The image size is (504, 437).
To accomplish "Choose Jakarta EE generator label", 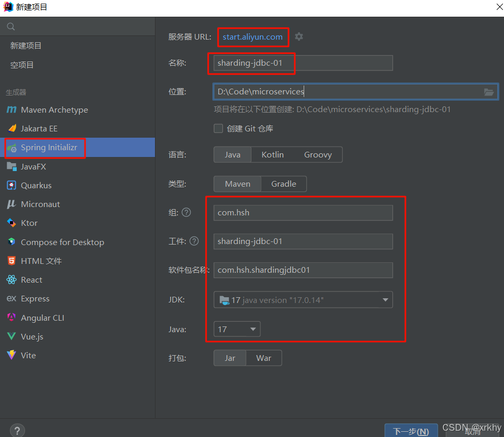I will (39, 128).
